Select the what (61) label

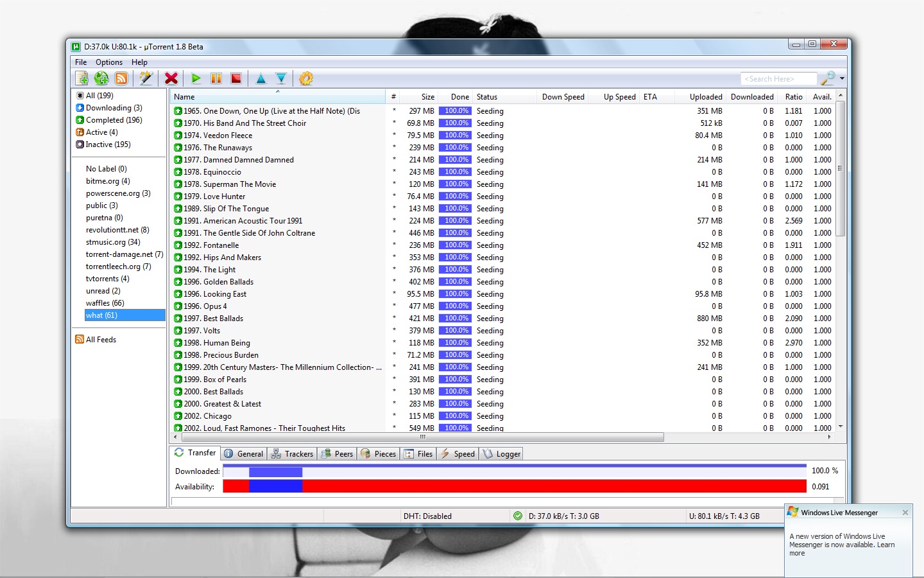tap(125, 315)
